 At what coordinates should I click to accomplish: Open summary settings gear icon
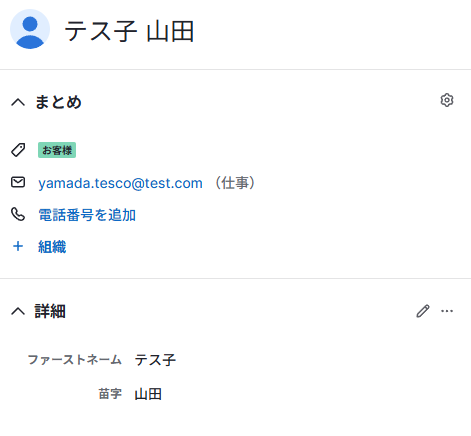coord(447,100)
